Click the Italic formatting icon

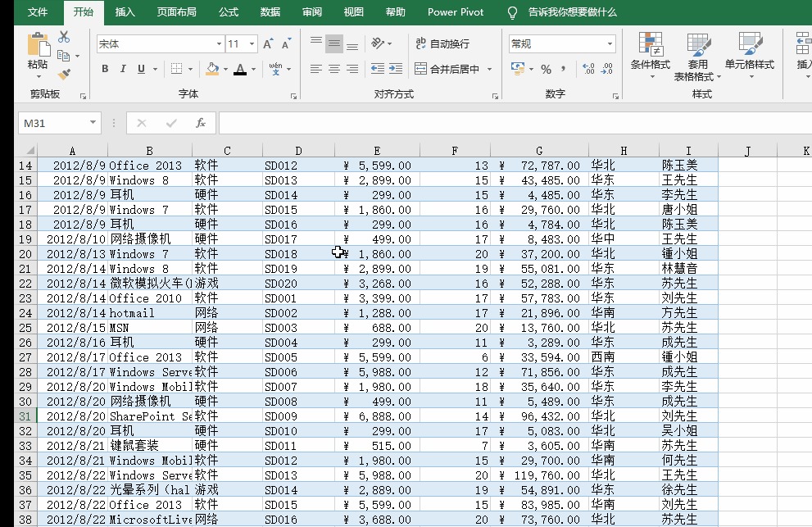(121, 69)
